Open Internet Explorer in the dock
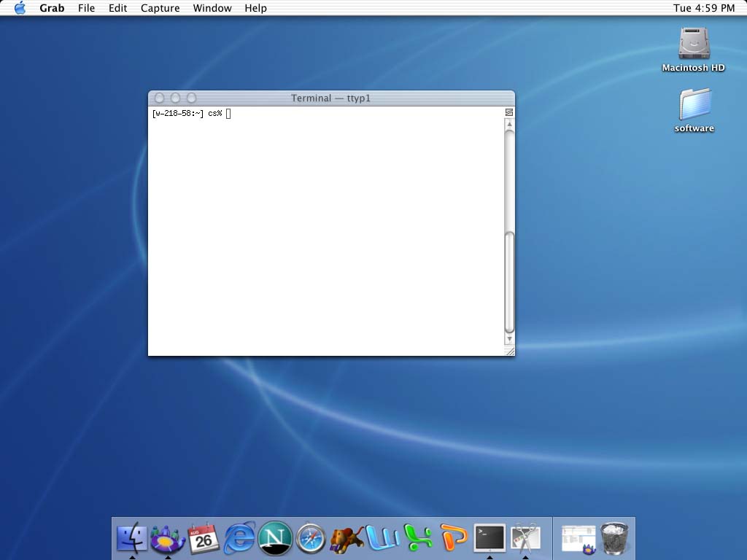This screenshot has height=560, width=747. coord(240,538)
